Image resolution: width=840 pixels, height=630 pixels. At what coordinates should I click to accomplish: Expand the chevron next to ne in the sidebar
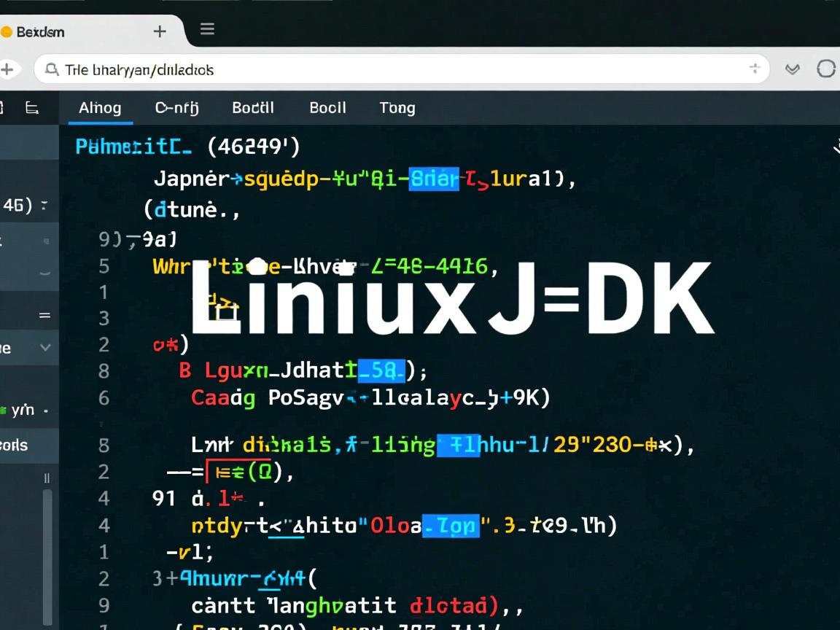45,348
